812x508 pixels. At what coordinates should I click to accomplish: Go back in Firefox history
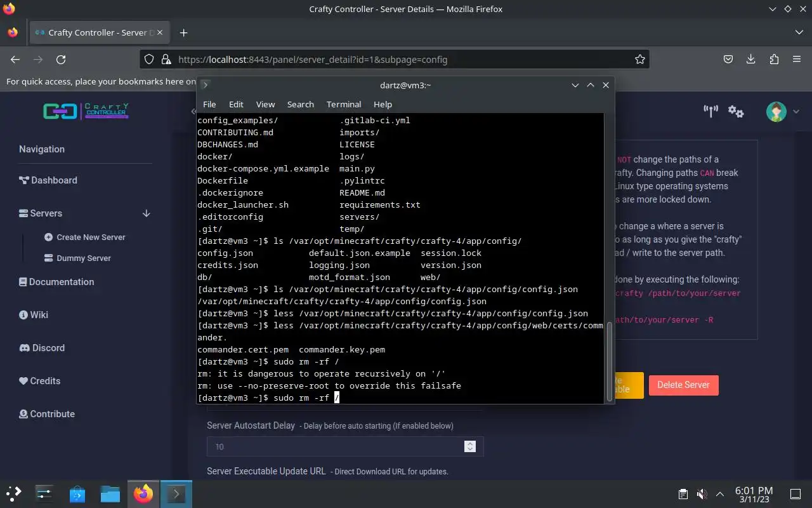(x=15, y=59)
